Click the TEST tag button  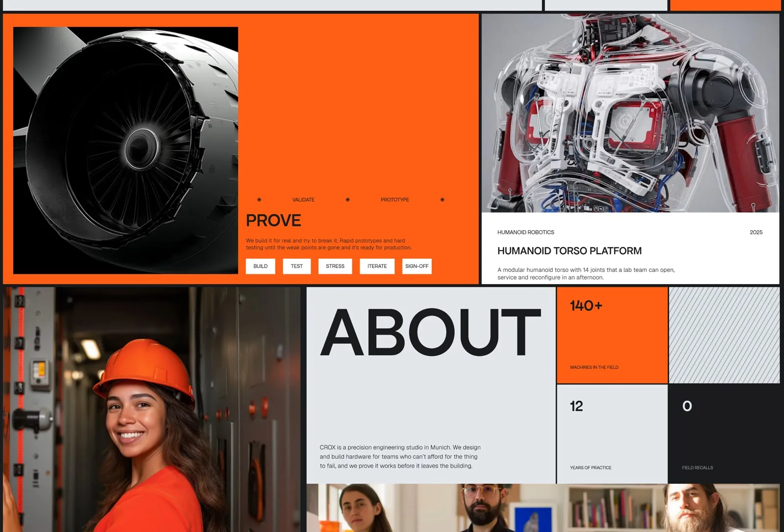(297, 266)
